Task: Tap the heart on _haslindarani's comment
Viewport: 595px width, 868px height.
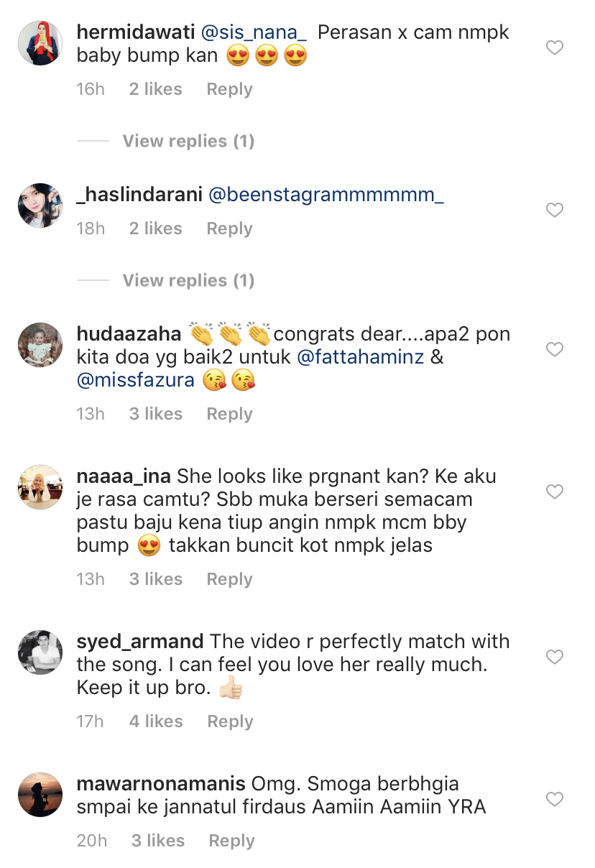Action: 554,211
